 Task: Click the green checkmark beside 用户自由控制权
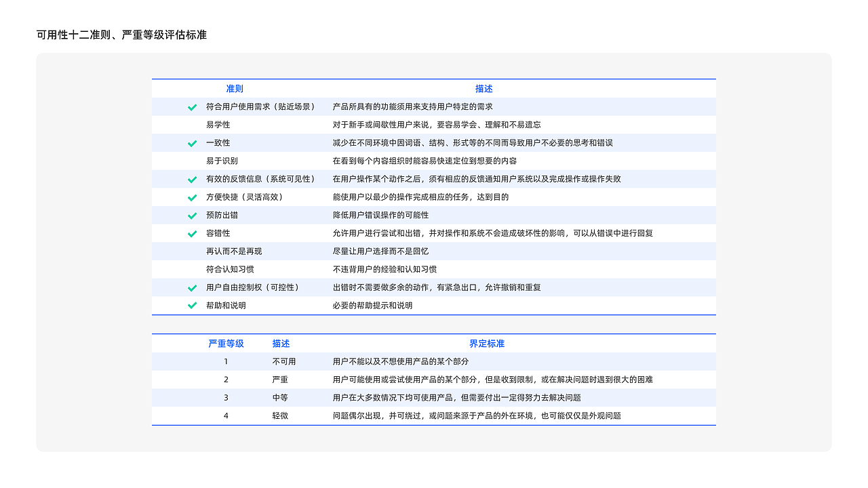click(x=193, y=288)
